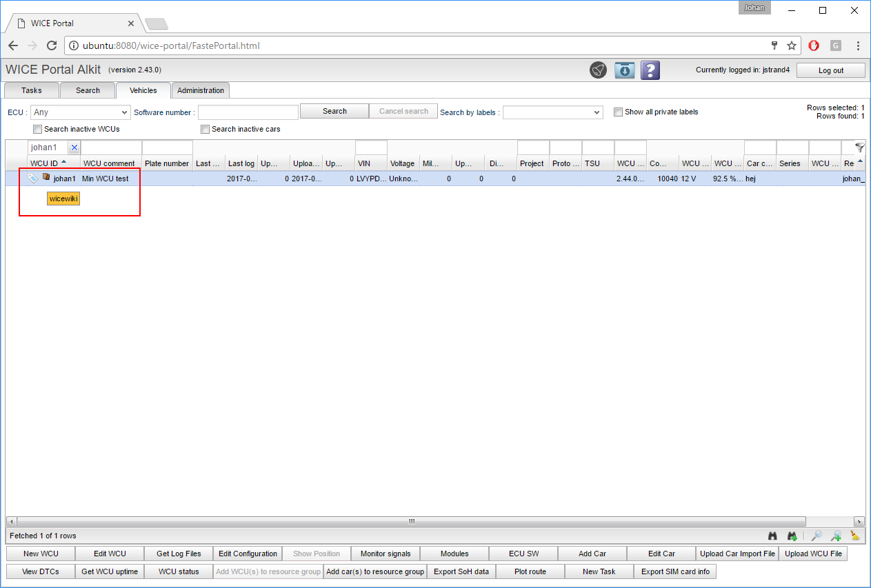Clear the johan1 filter with the X button
This screenshot has height=588, width=871.
coord(74,148)
